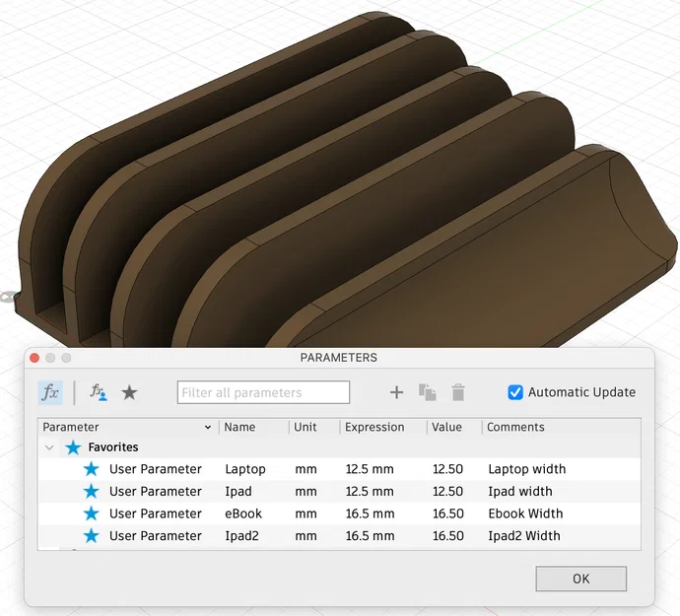Select the Ipad2 name cell
Screen dimensions: 680x616
(x=241, y=536)
